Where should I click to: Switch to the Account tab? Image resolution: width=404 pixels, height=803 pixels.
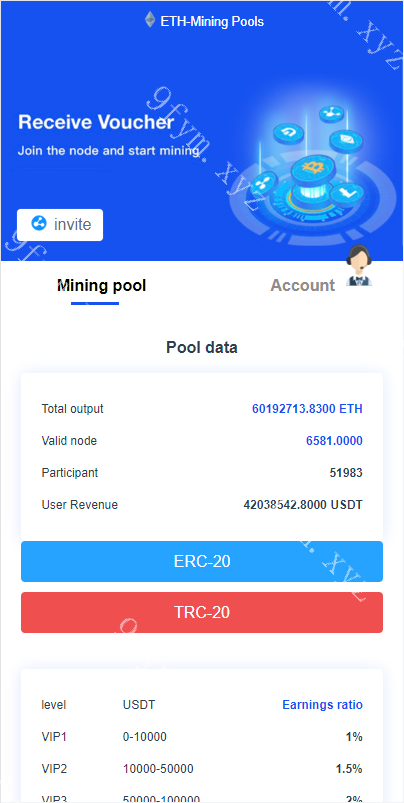click(x=303, y=285)
